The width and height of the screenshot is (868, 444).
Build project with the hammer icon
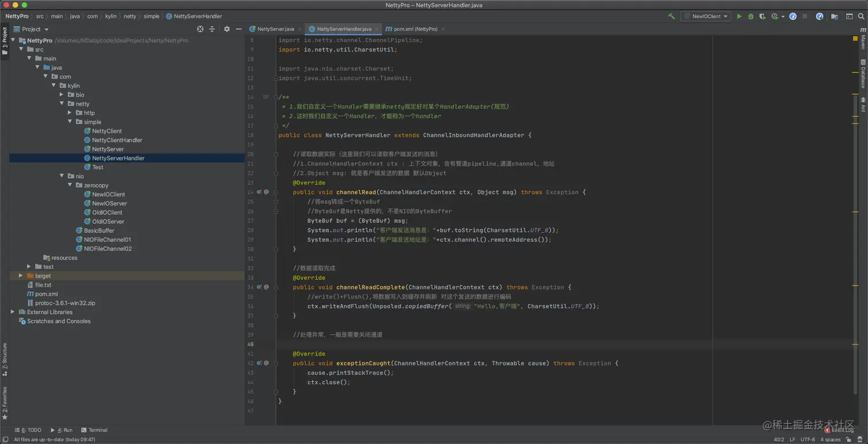click(671, 17)
